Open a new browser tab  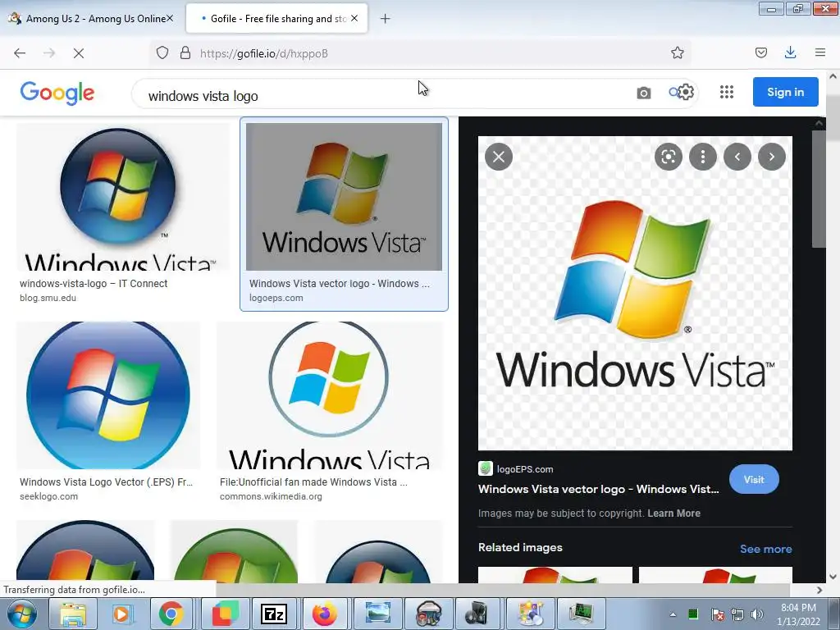point(386,19)
